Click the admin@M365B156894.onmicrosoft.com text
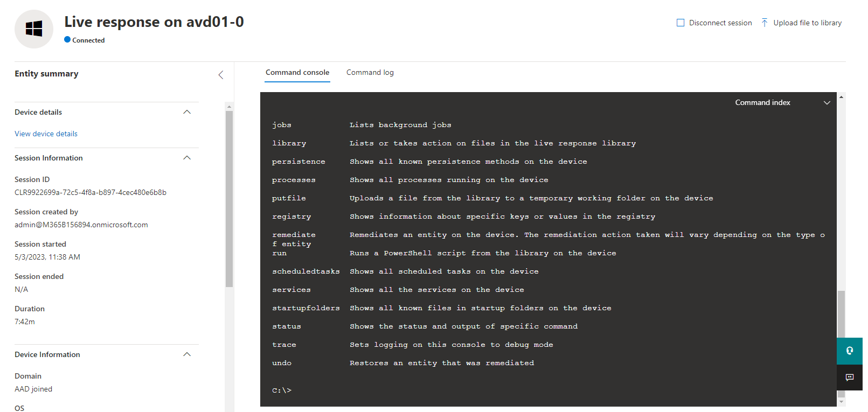Screen dimensions: 868x412 click(x=81, y=225)
